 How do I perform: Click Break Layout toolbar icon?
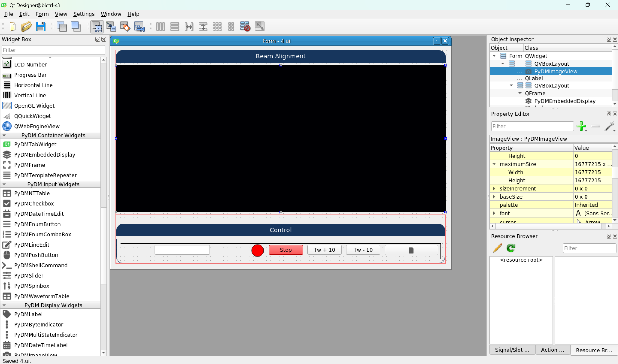tap(245, 27)
